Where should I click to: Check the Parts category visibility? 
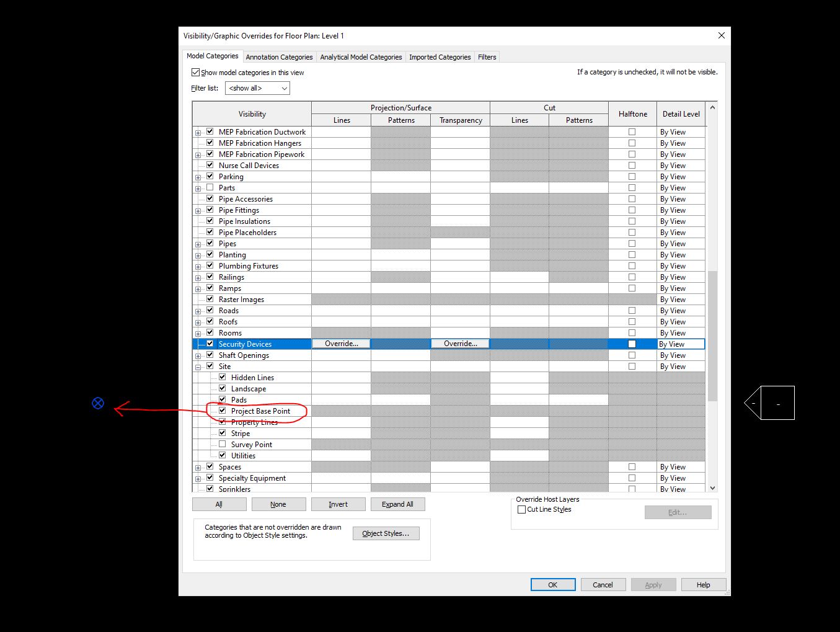[210, 187]
